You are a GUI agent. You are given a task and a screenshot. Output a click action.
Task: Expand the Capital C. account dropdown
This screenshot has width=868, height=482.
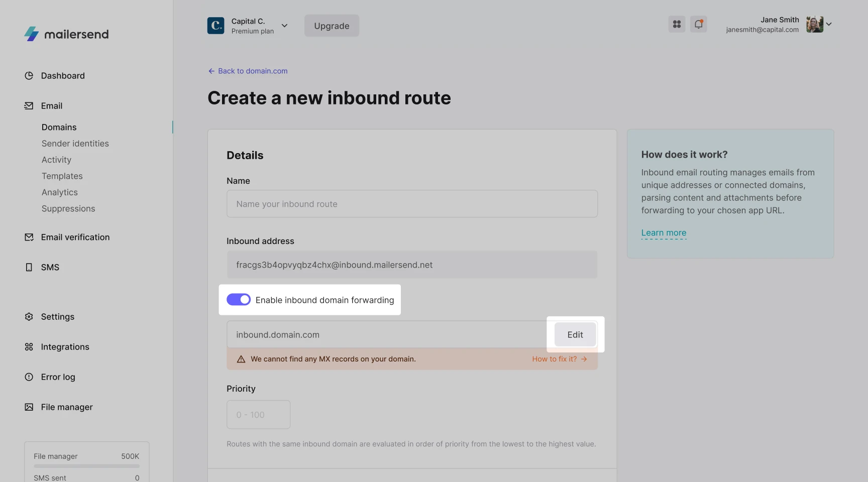(284, 26)
